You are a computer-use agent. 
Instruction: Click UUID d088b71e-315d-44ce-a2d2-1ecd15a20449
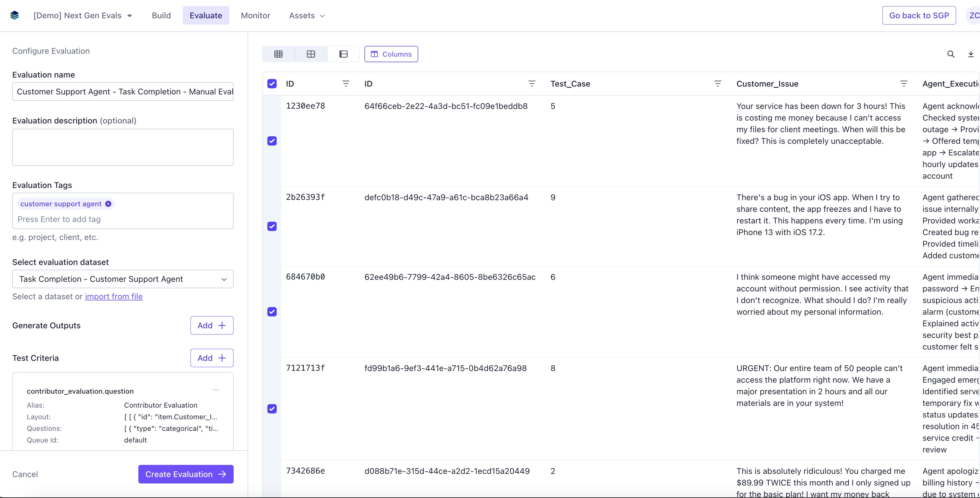[447, 471]
